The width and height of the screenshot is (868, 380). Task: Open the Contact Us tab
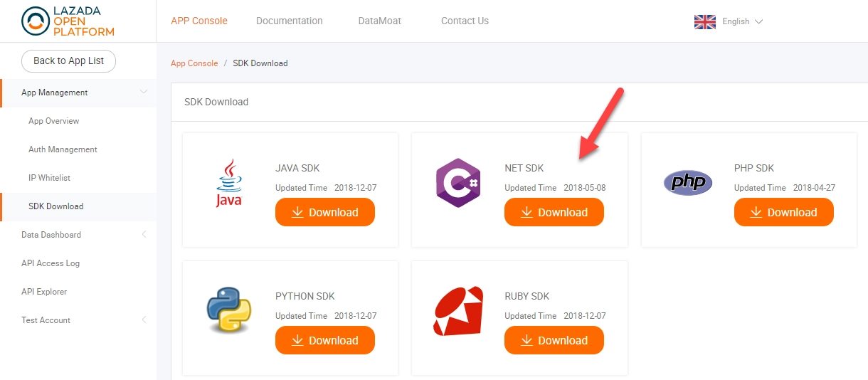pos(465,21)
